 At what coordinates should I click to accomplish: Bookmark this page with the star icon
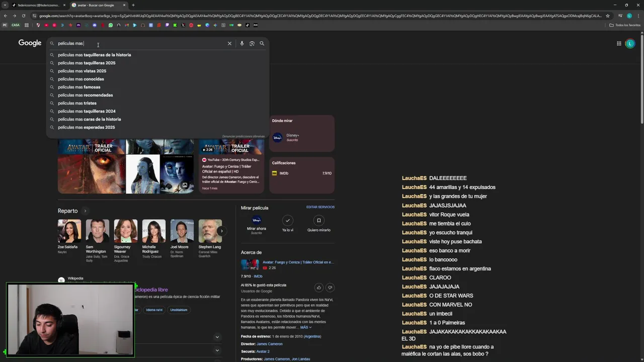point(608,16)
